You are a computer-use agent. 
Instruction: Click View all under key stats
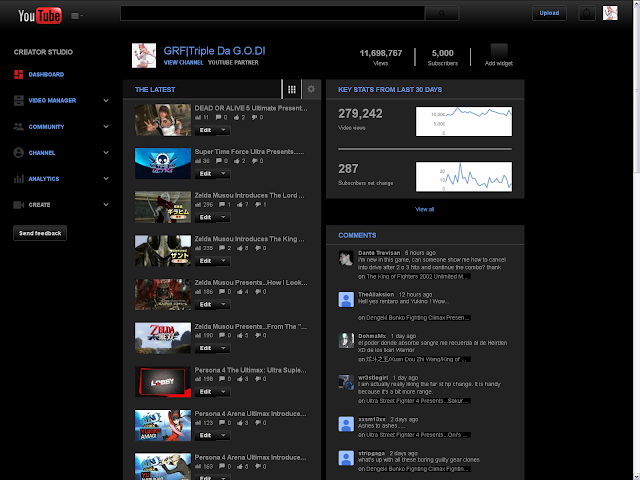click(424, 209)
